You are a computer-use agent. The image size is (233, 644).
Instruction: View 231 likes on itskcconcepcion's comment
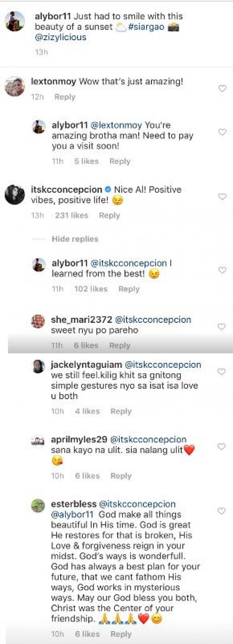72,215
